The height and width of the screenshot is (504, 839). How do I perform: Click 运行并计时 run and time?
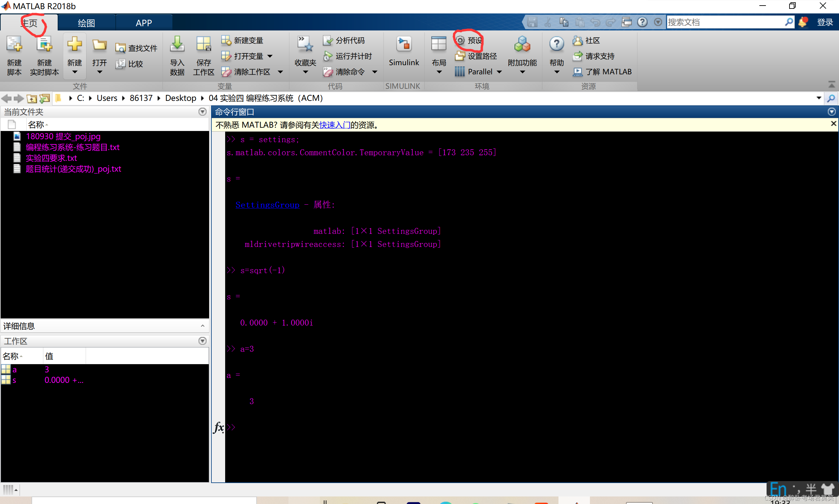(x=347, y=56)
